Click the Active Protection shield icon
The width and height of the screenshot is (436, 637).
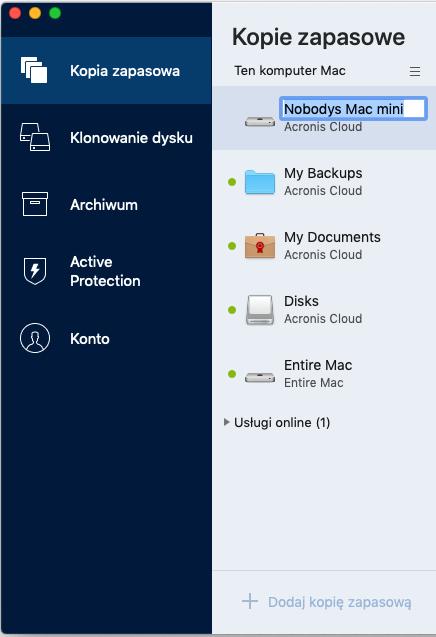35,271
